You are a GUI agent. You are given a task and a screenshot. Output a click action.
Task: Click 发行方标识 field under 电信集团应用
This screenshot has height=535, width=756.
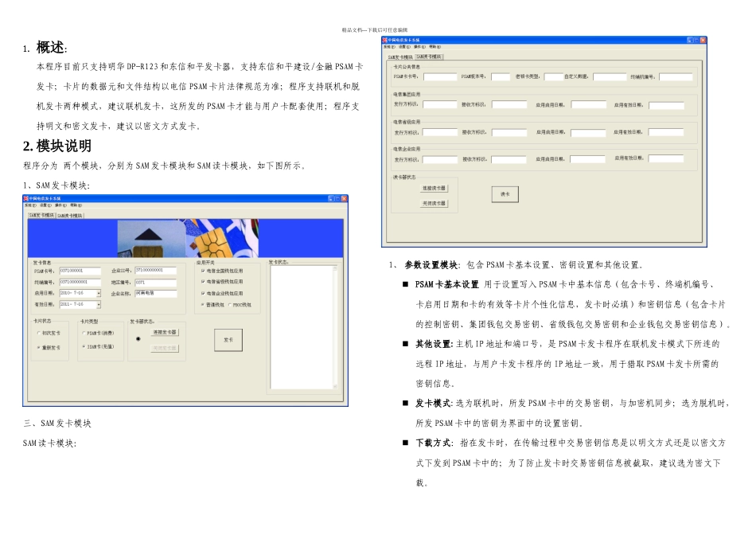440,104
